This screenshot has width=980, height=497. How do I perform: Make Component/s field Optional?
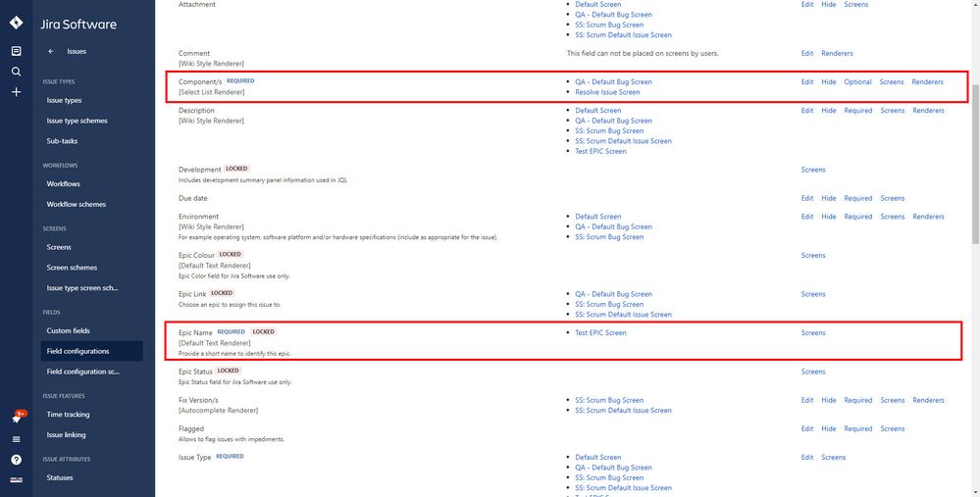click(857, 81)
